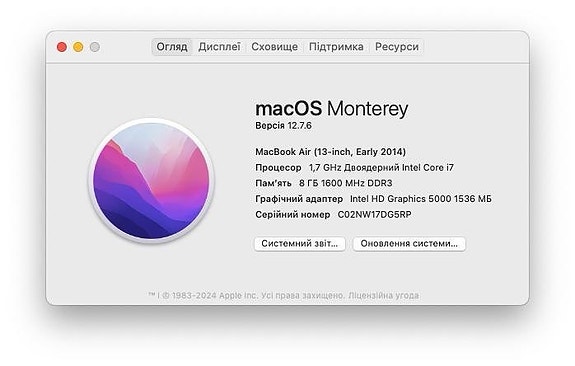The height and width of the screenshot is (366, 575).
Task: Select the serial number C02NW17DG5RP
Action: 374,215
